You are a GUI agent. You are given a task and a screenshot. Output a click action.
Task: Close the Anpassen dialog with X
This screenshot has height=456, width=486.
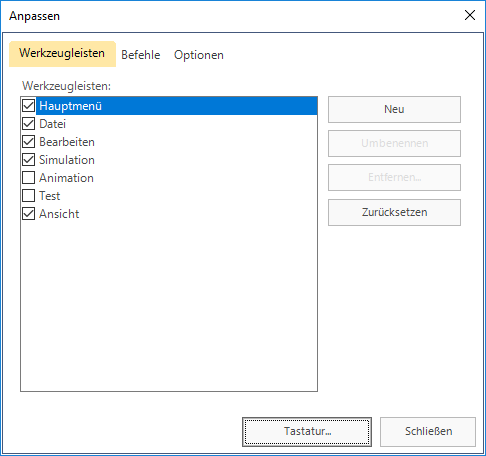[470, 15]
